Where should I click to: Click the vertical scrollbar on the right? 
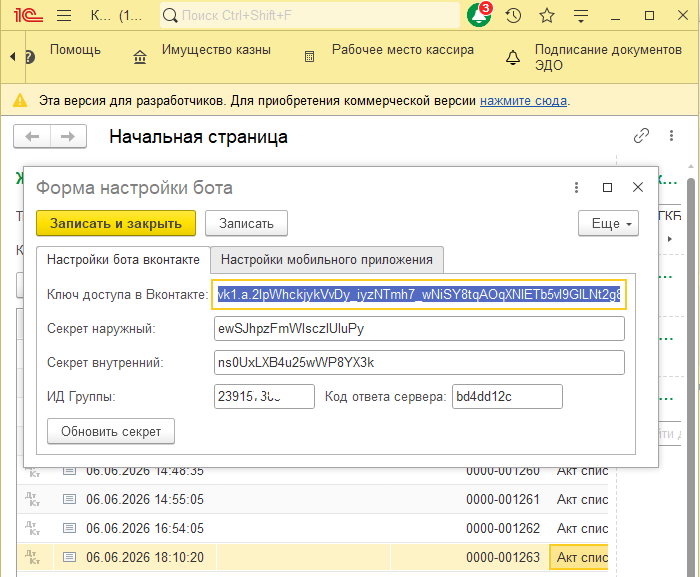(x=691, y=375)
